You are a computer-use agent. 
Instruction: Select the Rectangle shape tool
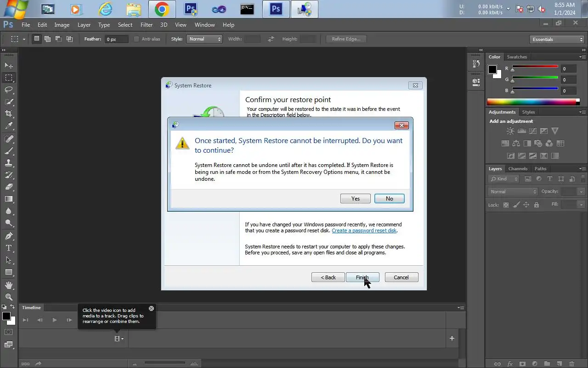coord(9,272)
